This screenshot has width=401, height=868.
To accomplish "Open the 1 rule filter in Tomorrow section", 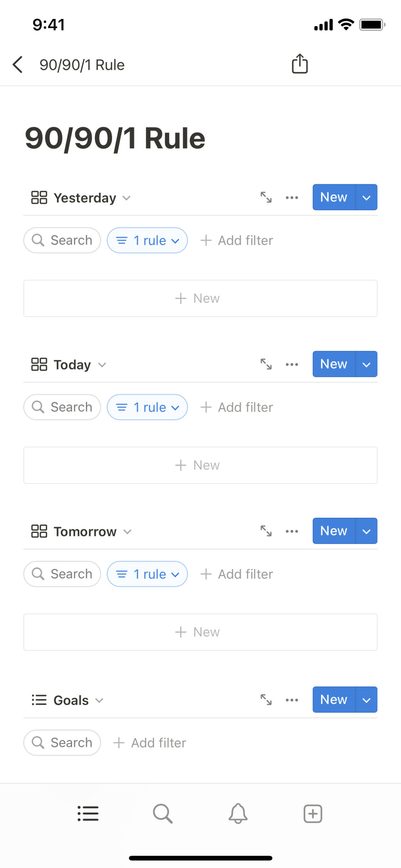I will (x=147, y=574).
